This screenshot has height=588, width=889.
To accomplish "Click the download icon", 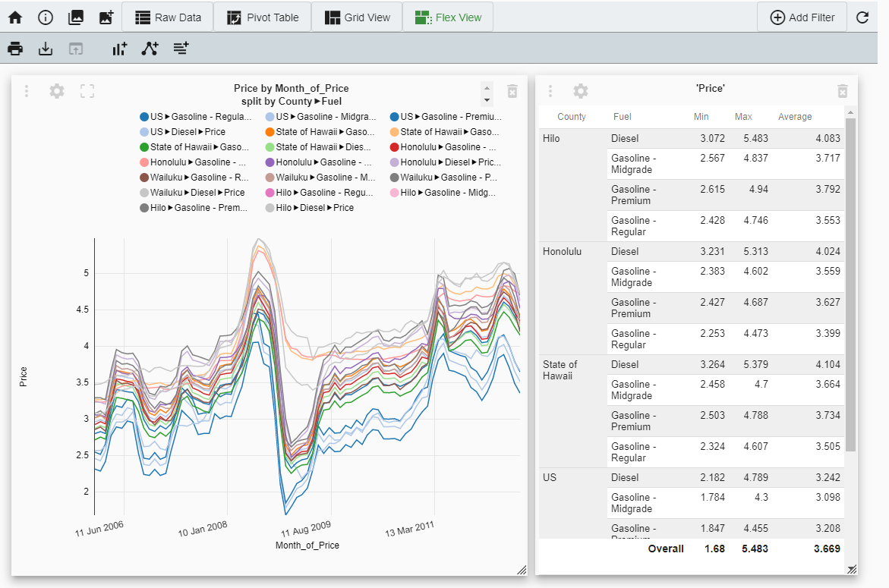I will pyautogui.click(x=46, y=49).
